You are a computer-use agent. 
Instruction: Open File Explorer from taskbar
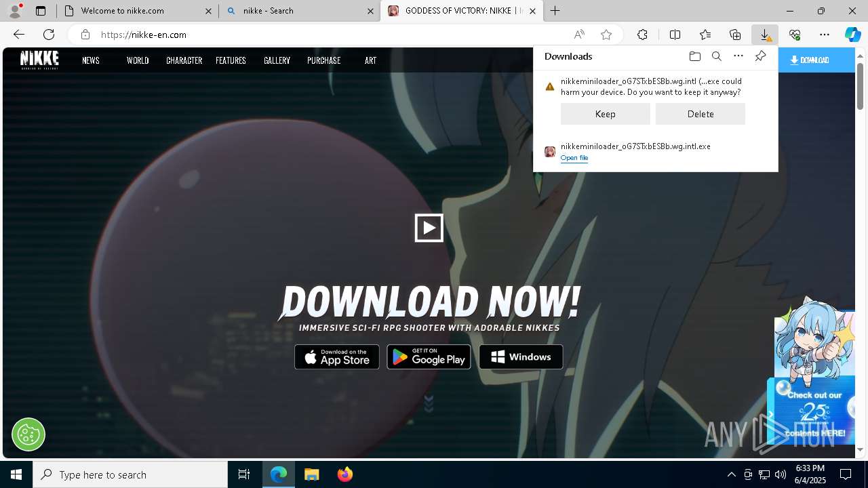click(x=311, y=474)
